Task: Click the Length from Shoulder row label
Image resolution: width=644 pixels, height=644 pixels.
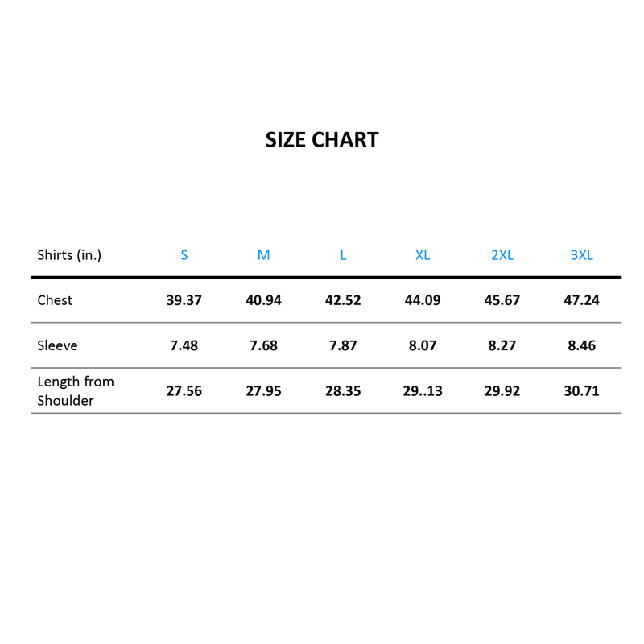Action: click(76, 390)
